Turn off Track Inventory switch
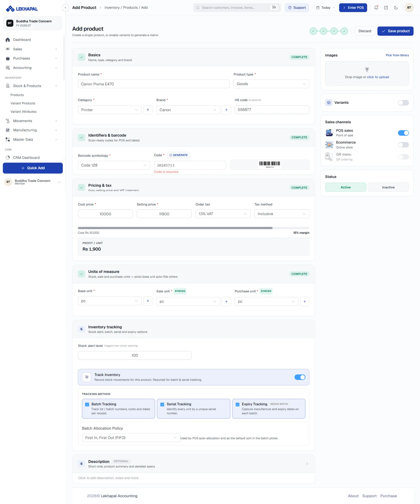Screen dimensions: 420x504 tap(300, 377)
